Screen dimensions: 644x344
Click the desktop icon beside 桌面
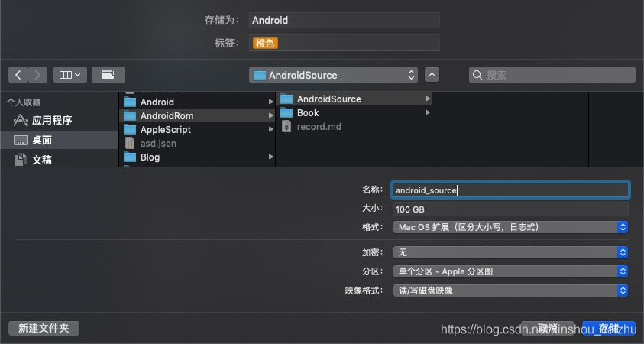pos(20,140)
